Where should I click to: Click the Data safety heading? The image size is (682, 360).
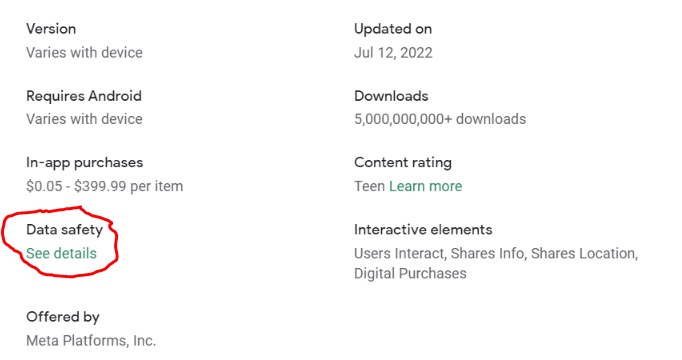tap(64, 230)
